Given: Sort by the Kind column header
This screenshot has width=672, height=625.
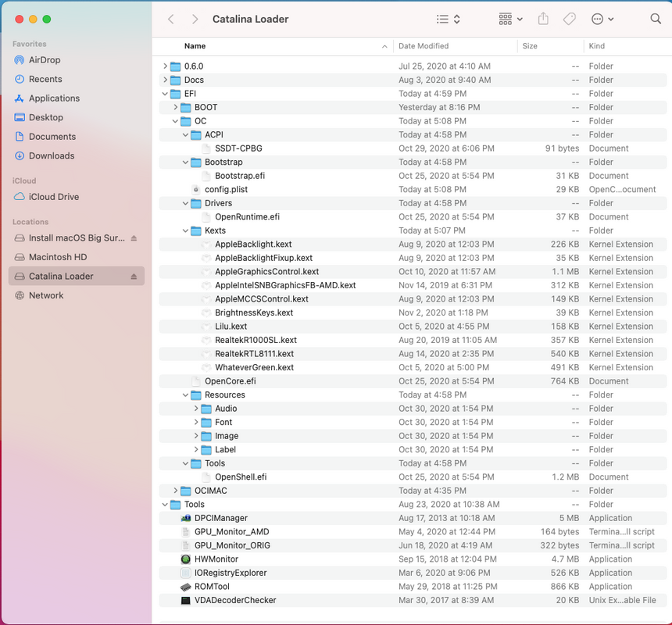Looking at the screenshot, I should click(x=596, y=46).
